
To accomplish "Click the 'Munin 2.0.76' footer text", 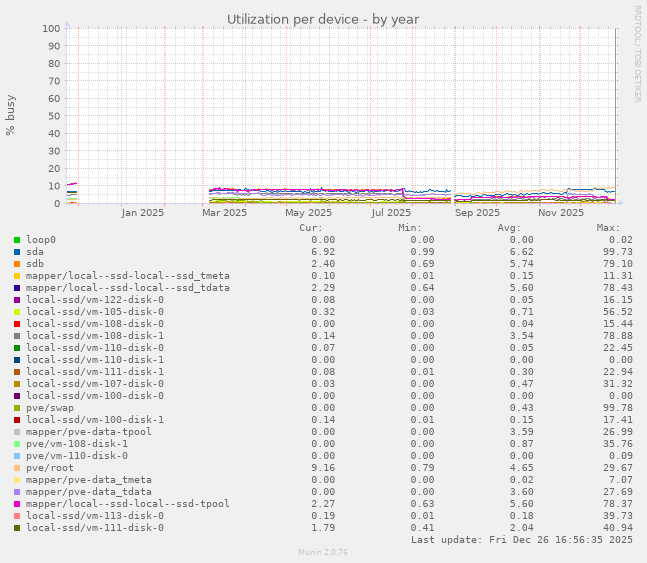I will tap(323, 552).
